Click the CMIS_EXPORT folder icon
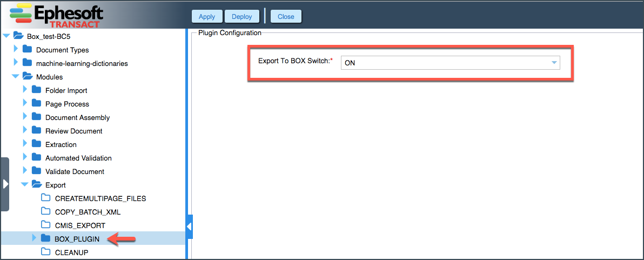The width and height of the screenshot is (644, 260). pos(46,225)
